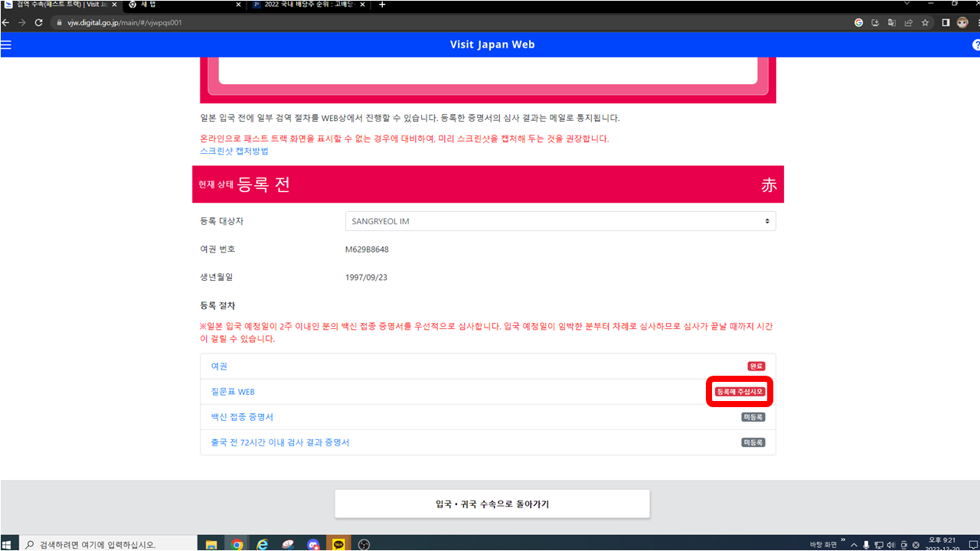Open the help question mark icon
980x551 pixels.
tap(976, 45)
